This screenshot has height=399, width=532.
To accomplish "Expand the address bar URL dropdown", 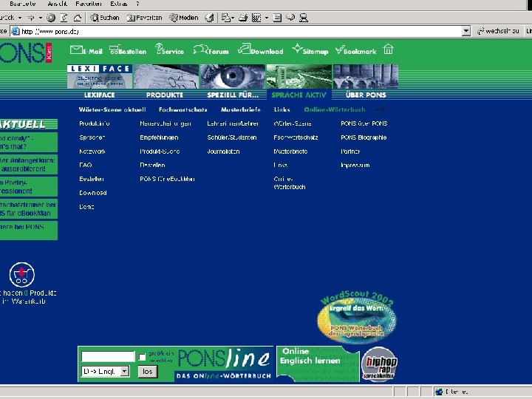I will (466, 31).
